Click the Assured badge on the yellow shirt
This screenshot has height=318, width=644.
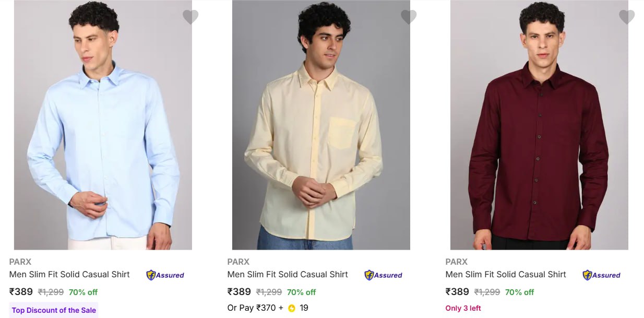click(383, 275)
